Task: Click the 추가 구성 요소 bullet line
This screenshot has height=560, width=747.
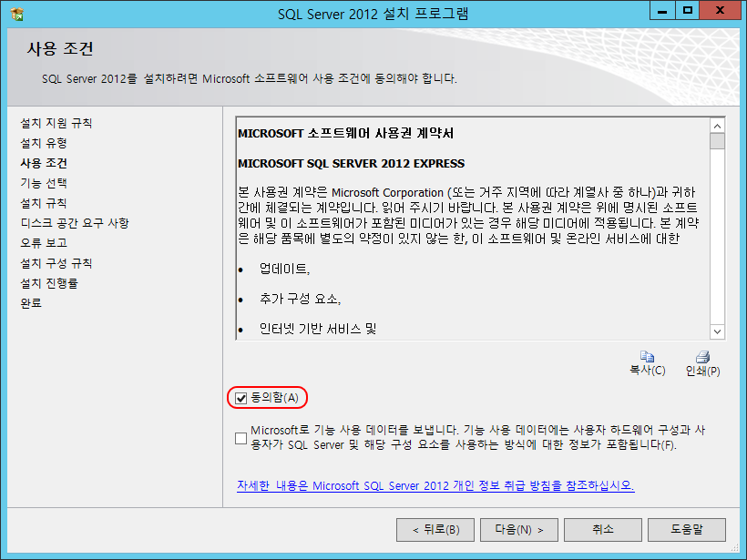Action: point(300,299)
